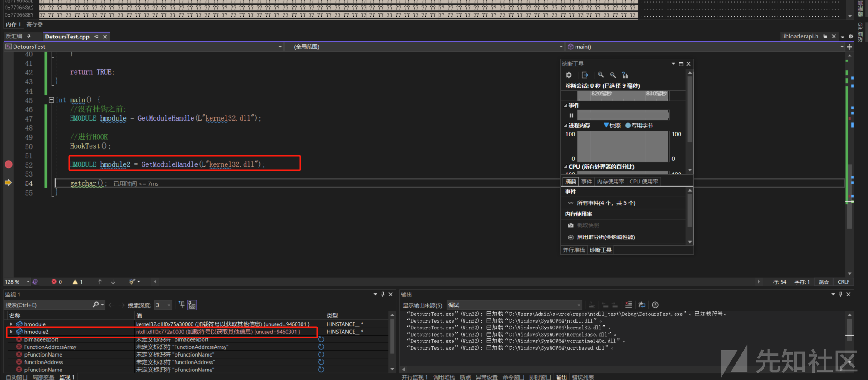Open the Call Stack tab

[444, 377]
